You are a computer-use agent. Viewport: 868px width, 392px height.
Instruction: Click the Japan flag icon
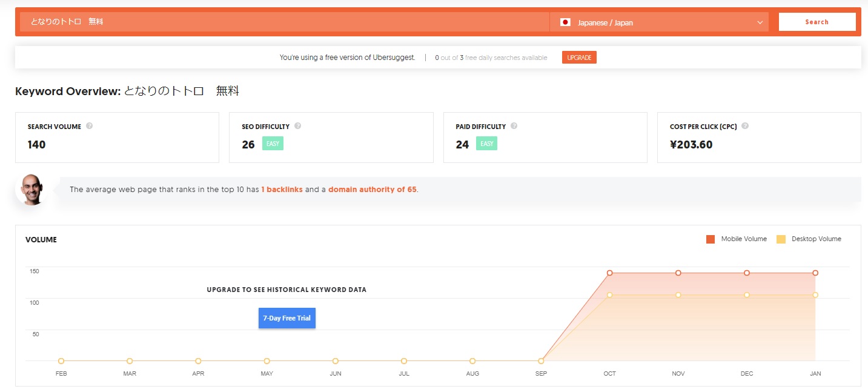[x=565, y=22]
